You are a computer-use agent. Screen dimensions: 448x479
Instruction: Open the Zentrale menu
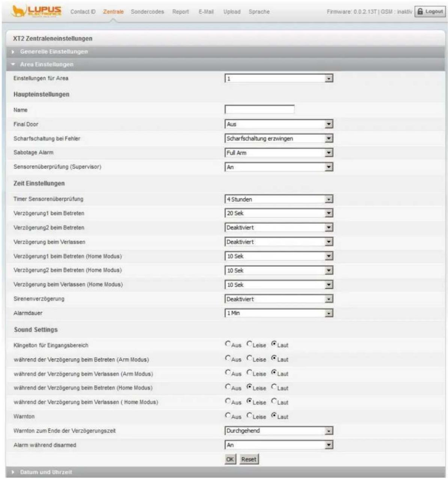(x=113, y=12)
